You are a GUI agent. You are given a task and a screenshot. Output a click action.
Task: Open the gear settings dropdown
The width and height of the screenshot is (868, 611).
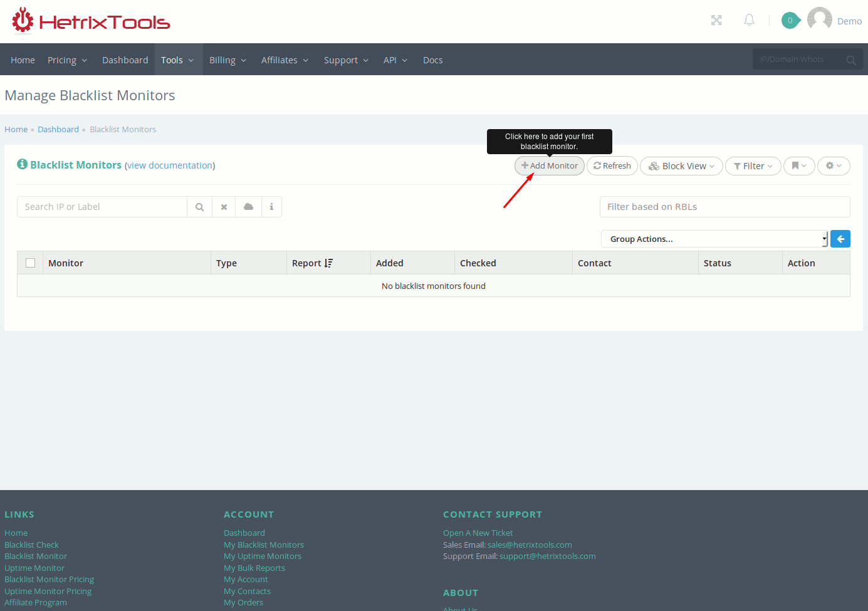(833, 166)
